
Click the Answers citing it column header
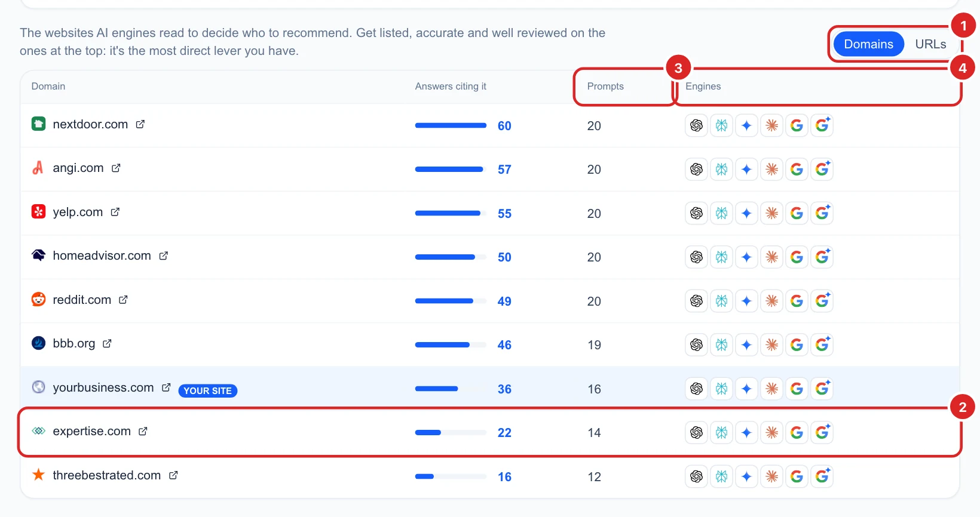451,86
